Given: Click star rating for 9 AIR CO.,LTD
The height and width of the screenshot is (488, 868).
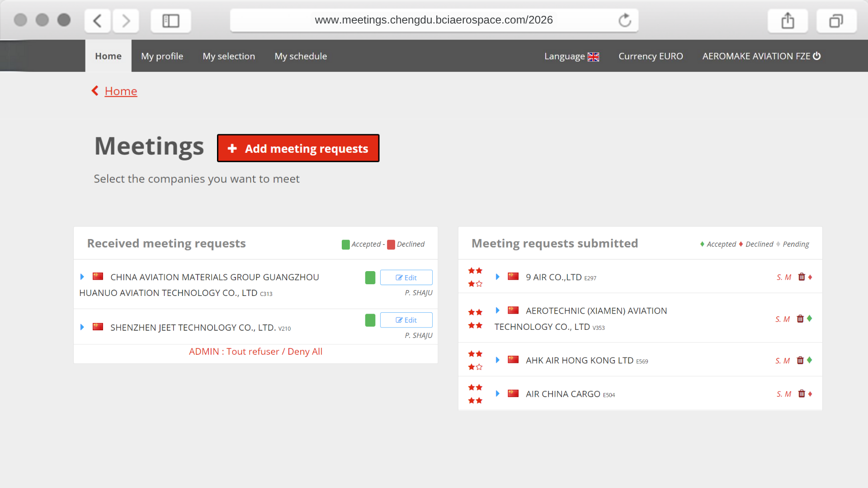Looking at the screenshot, I should 475,277.
